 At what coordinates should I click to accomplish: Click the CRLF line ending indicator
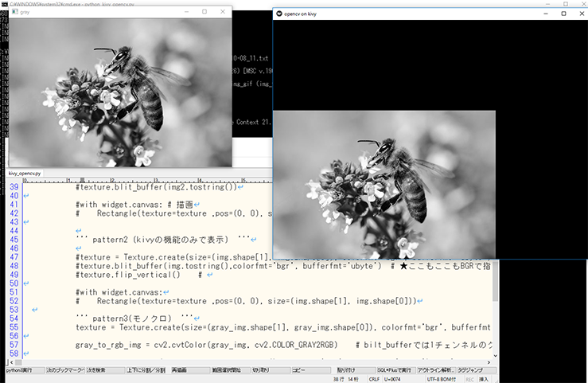pos(374,379)
